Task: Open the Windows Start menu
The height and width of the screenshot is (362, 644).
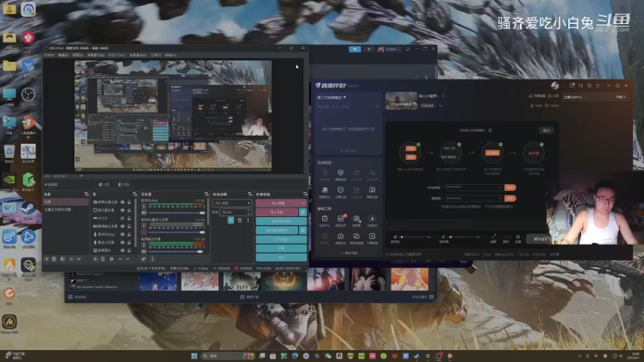Action: tap(194, 356)
